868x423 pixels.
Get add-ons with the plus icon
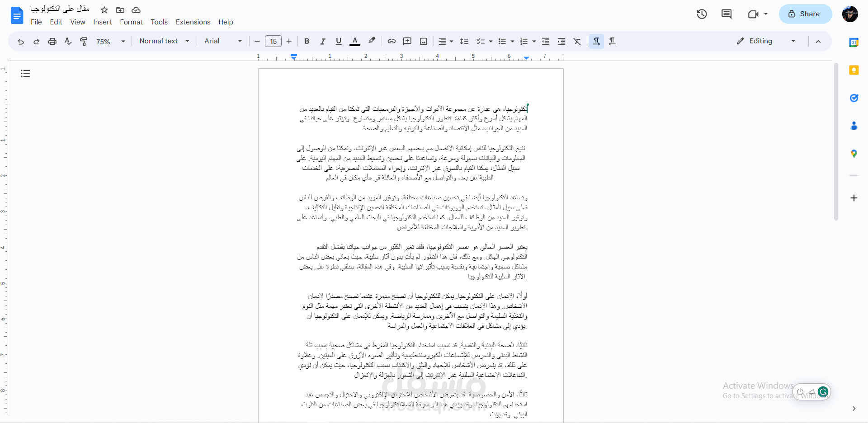[854, 198]
